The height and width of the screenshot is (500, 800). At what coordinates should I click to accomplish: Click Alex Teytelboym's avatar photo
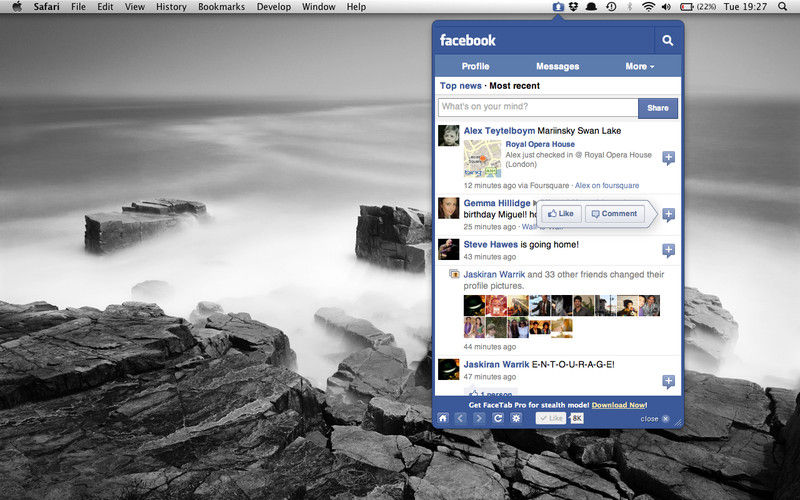(x=448, y=136)
